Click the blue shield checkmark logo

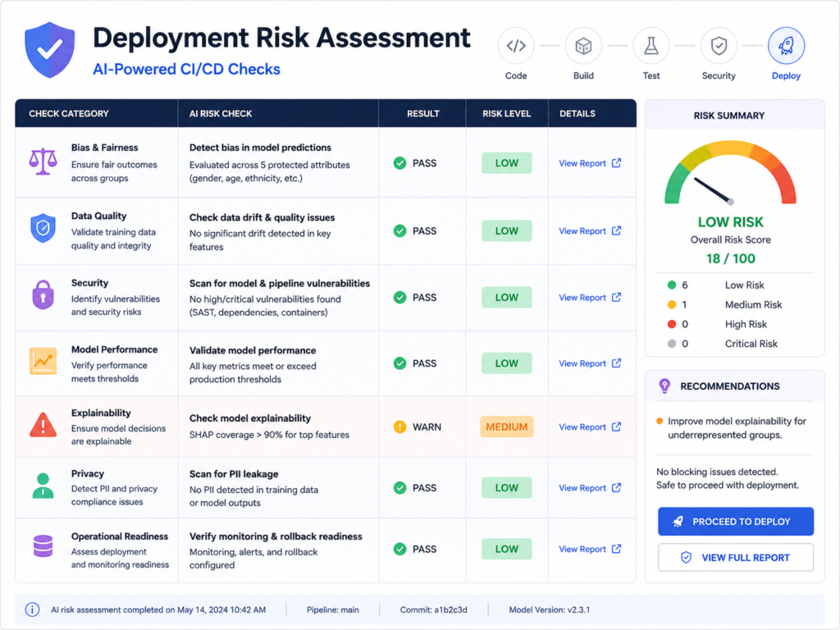pyautogui.click(x=50, y=50)
